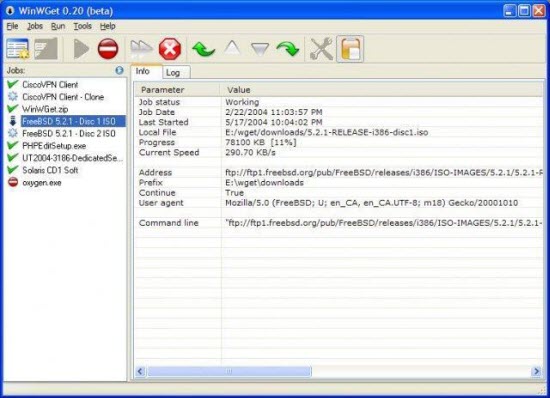Click the Current Speed value '290.70 KB/s'
This screenshot has height=398, width=550.
[x=250, y=153]
